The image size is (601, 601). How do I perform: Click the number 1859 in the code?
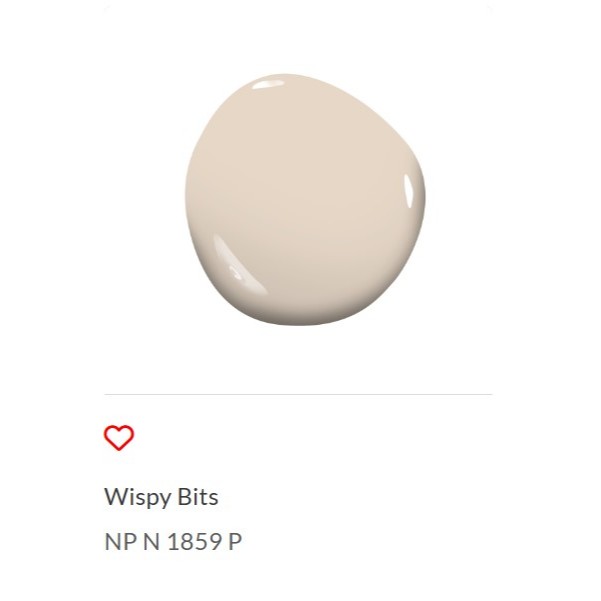click(194, 542)
